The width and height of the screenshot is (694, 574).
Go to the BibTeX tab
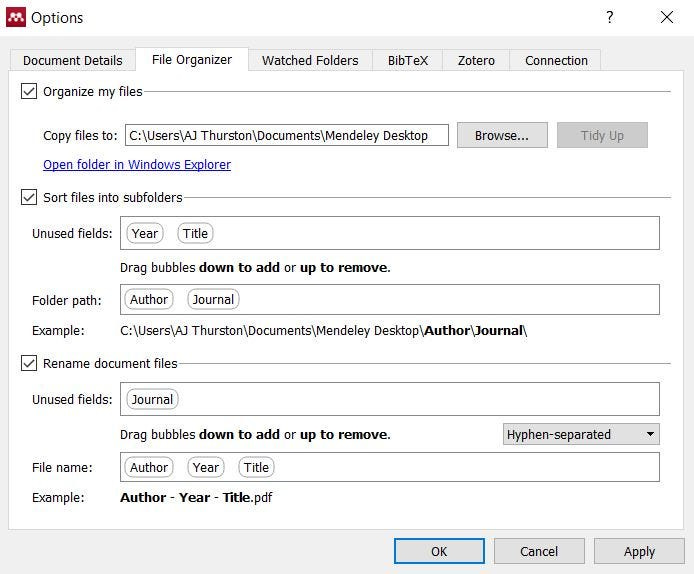(x=408, y=60)
